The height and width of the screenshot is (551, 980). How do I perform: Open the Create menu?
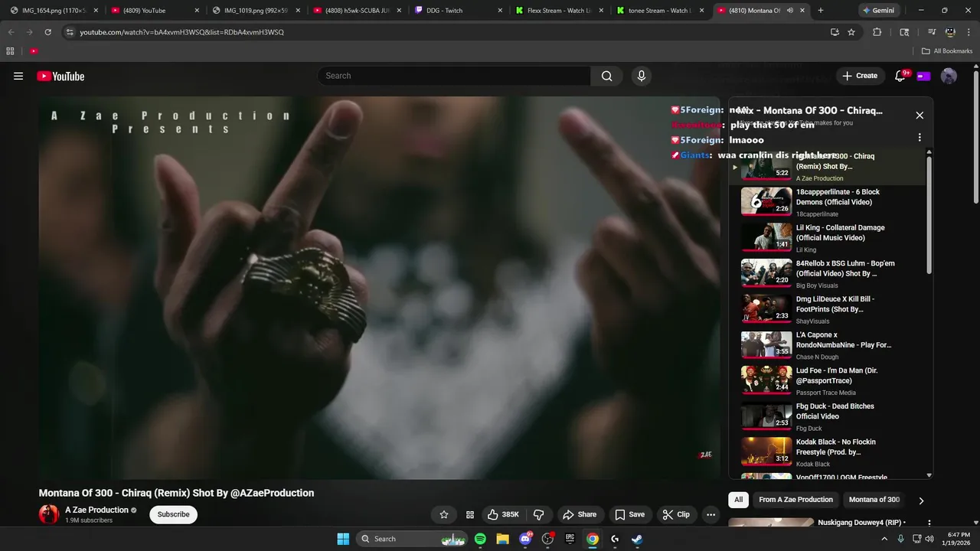click(x=860, y=76)
